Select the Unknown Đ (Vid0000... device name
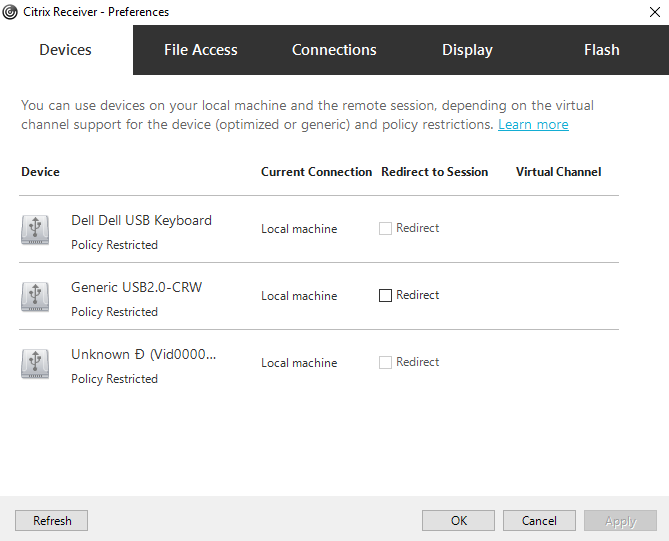Screen dimensions: 669x541 [x=143, y=354]
